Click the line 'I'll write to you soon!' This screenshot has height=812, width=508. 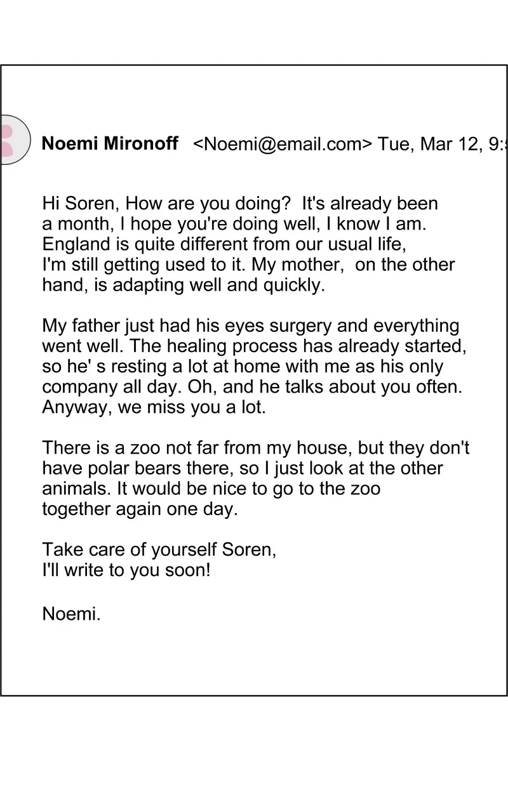pyautogui.click(x=126, y=570)
